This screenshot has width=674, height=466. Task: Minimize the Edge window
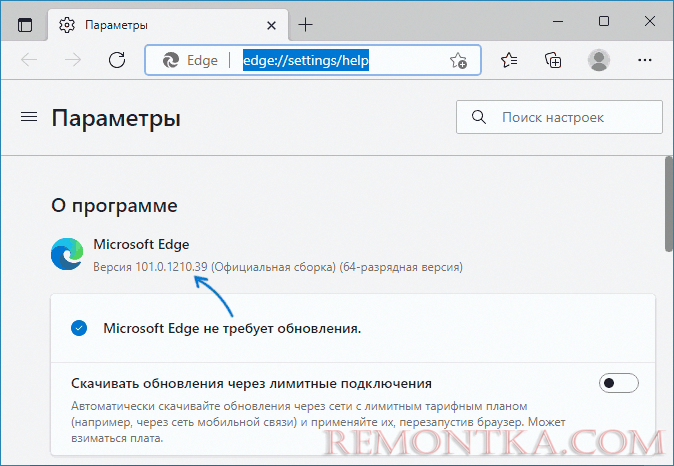point(558,21)
